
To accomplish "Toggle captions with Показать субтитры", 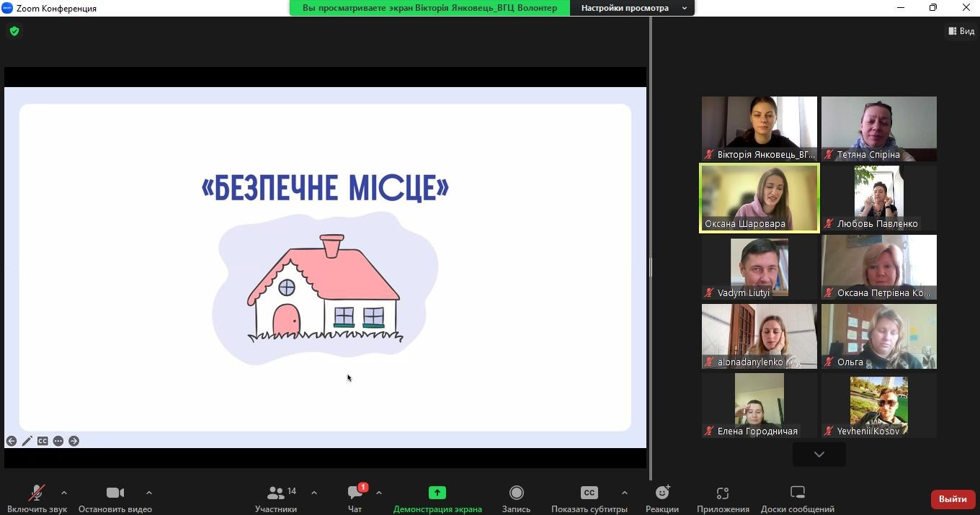I will 589,498.
